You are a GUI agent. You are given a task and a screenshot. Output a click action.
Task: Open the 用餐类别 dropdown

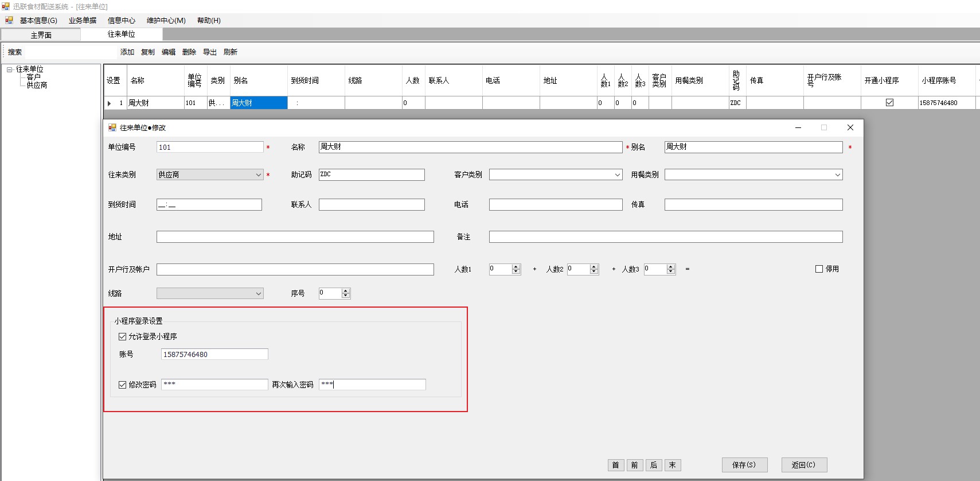(837, 174)
